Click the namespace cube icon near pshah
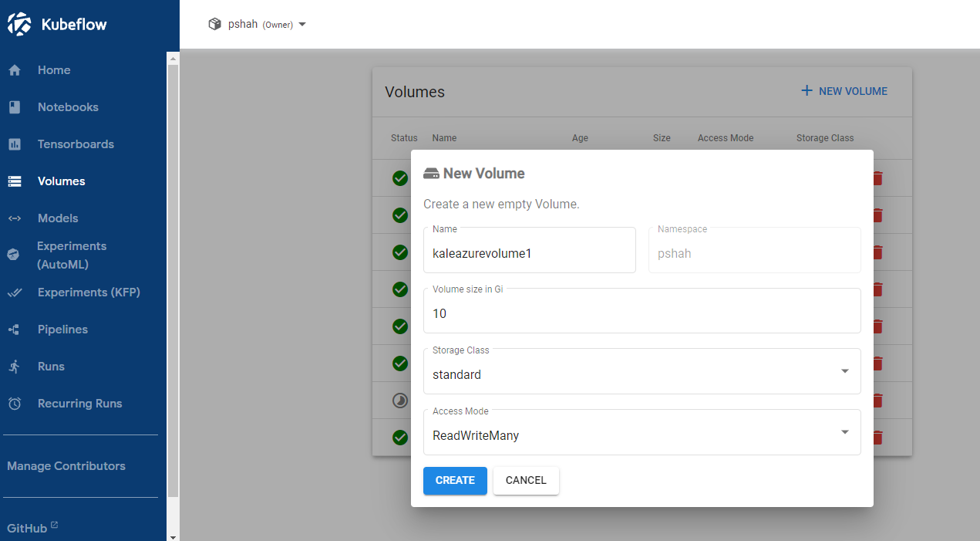Screen dimensions: 980x541 click(x=214, y=23)
